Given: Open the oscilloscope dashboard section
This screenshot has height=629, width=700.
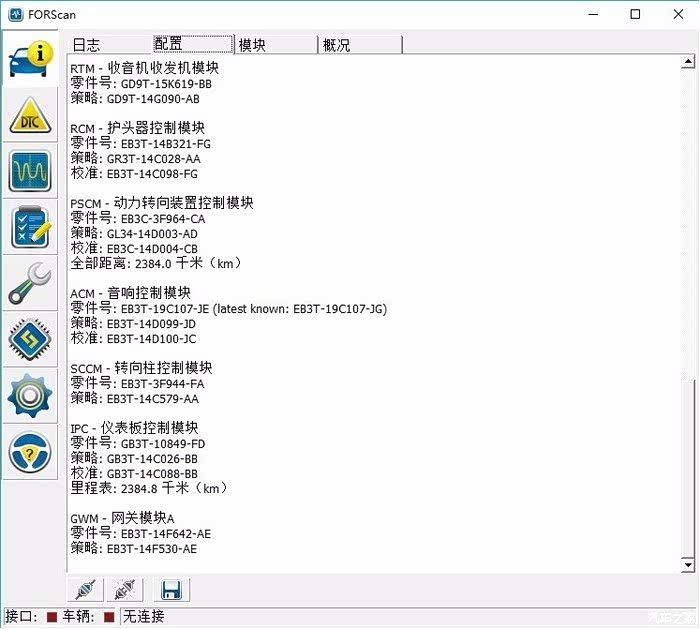Looking at the screenshot, I should click(30, 171).
